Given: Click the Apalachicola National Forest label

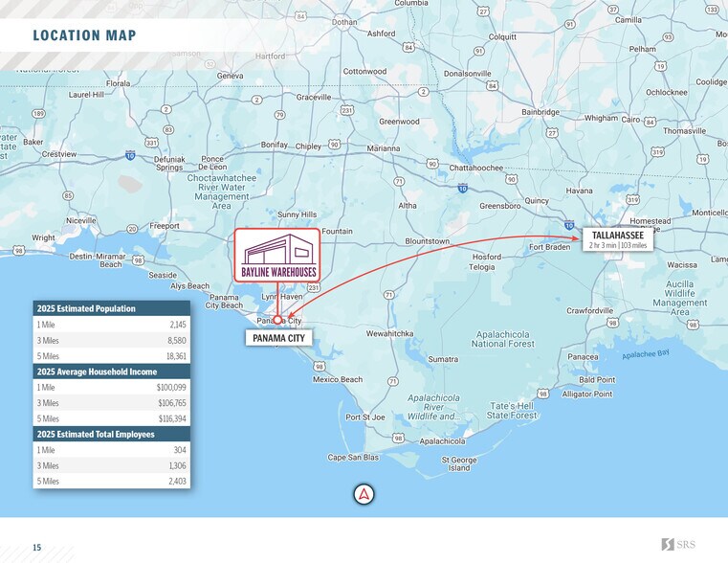Looking at the screenshot, I should point(503,339).
